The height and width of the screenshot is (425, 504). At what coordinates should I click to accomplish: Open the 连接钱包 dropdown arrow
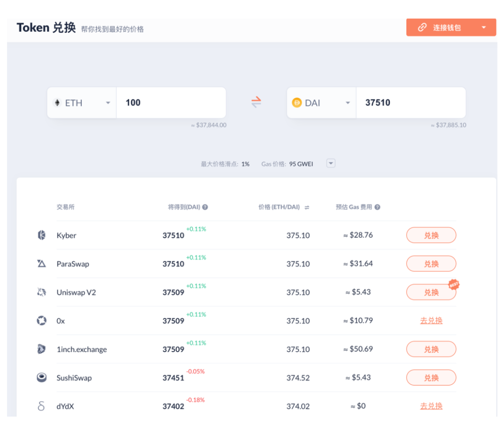tap(483, 28)
